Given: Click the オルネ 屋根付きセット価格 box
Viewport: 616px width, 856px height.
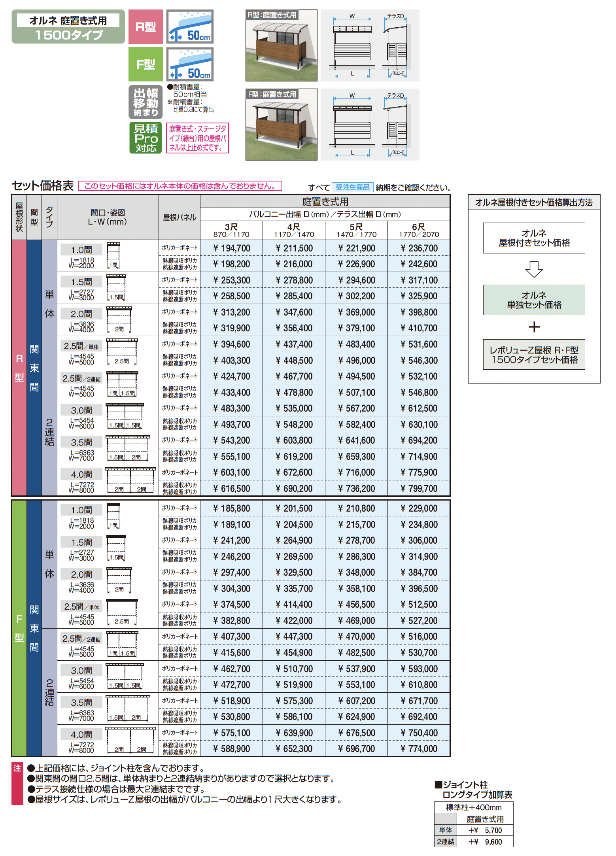Looking at the screenshot, I should [534, 238].
